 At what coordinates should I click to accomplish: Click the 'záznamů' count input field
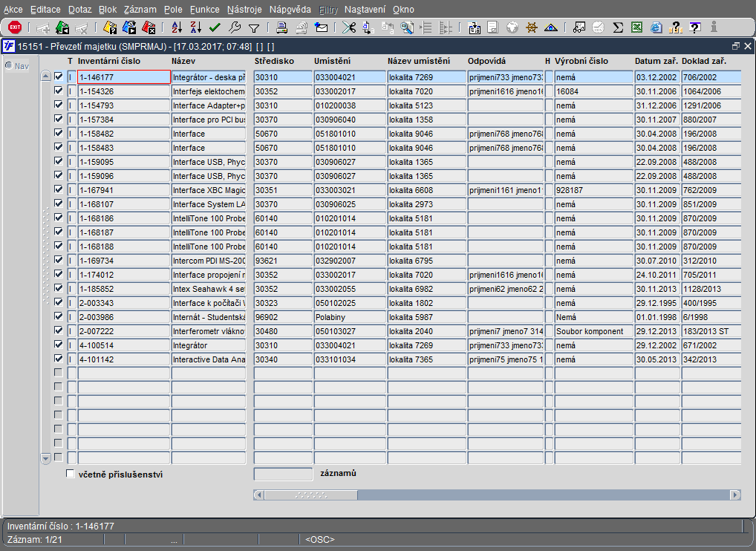pos(283,474)
